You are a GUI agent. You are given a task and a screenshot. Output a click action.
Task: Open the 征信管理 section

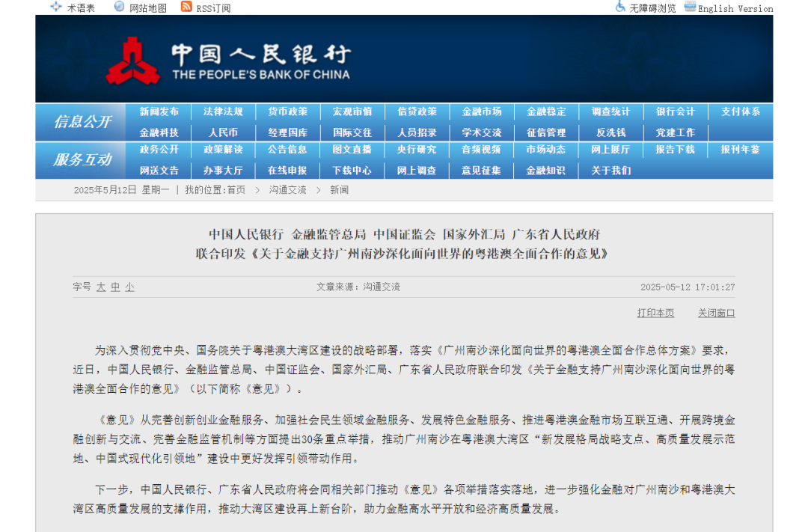coord(546,133)
